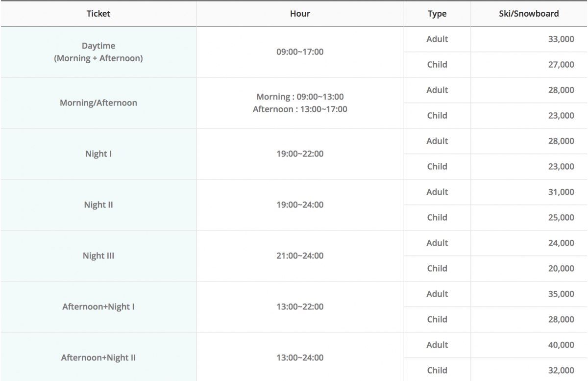Select the Night II ticket cell
The image size is (588, 381).
click(98, 205)
